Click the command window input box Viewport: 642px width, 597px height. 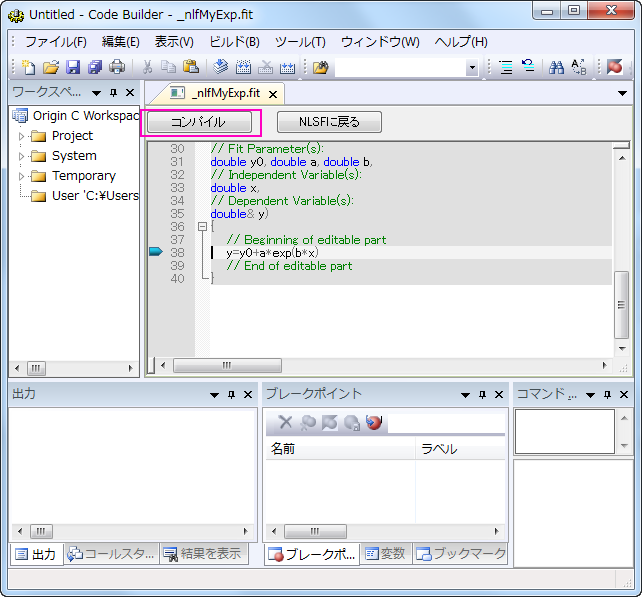[565, 432]
